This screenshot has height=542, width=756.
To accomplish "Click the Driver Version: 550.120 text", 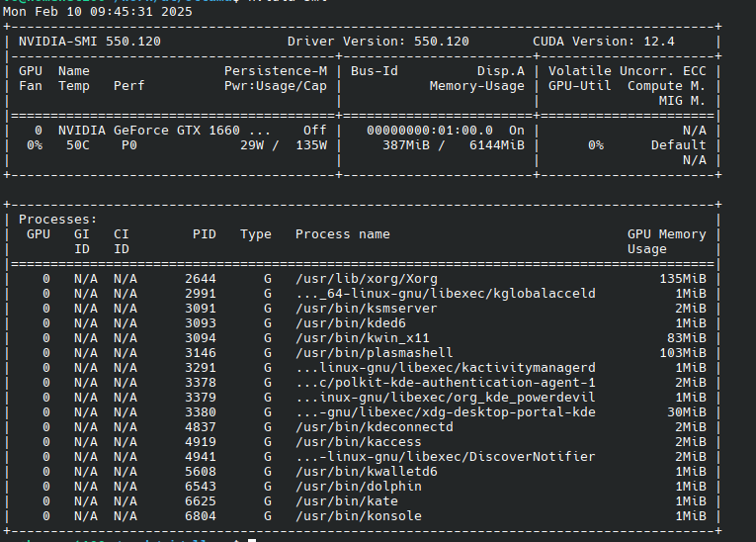I will tap(378, 42).
